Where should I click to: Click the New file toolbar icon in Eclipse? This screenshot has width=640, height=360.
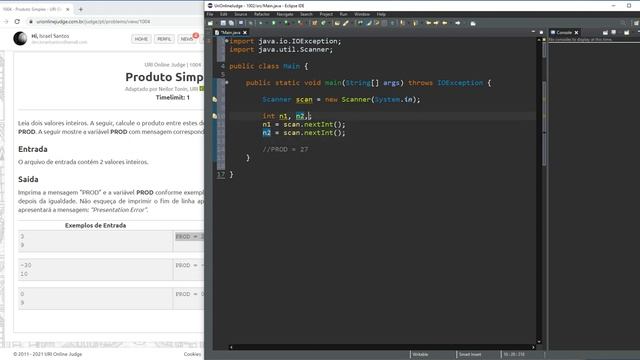click(x=210, y=23)
